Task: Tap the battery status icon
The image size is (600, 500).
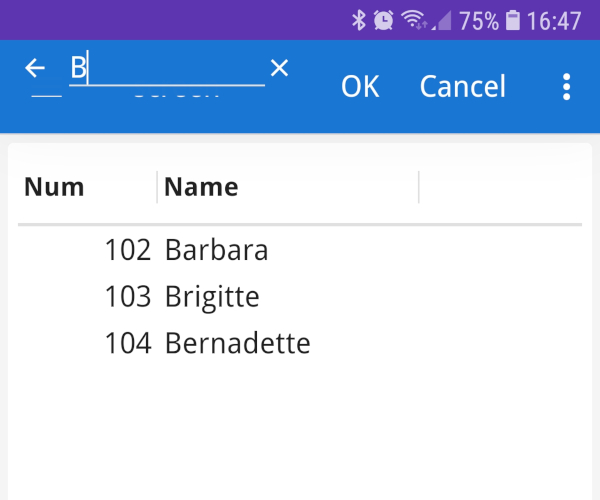Action: click(513, 20)
